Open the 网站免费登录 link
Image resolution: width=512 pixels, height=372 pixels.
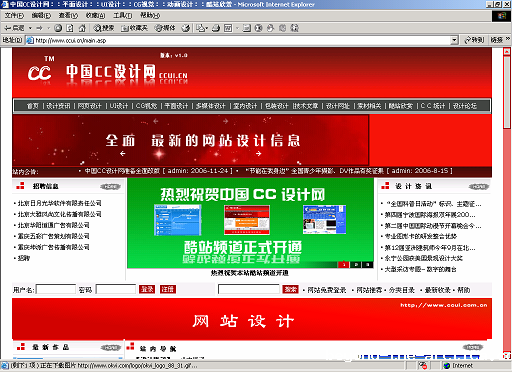coord(326,290)
